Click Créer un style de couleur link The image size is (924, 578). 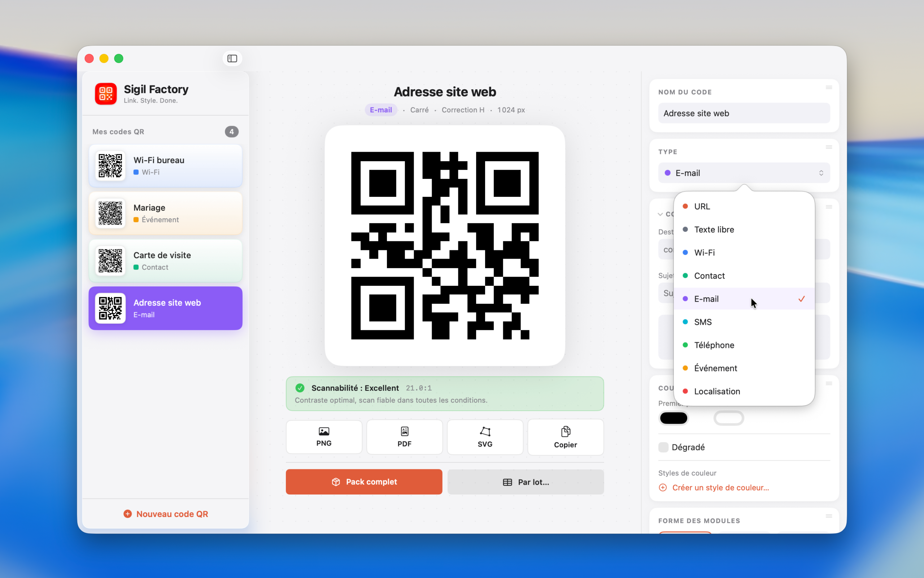click(x=720, y=487)
